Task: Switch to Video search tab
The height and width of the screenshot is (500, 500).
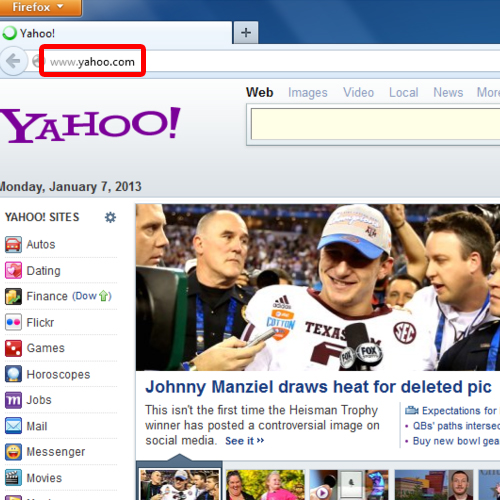Action: (x=359, y=92)
